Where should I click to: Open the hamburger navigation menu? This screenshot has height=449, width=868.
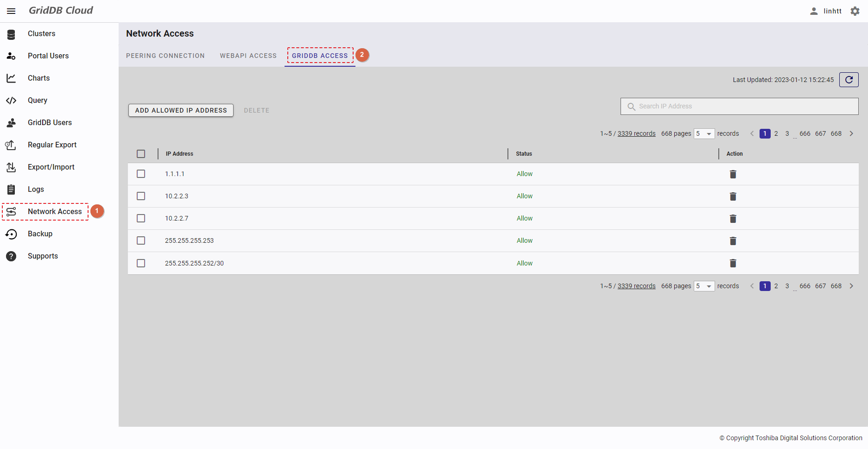click(x=11, y=11)
